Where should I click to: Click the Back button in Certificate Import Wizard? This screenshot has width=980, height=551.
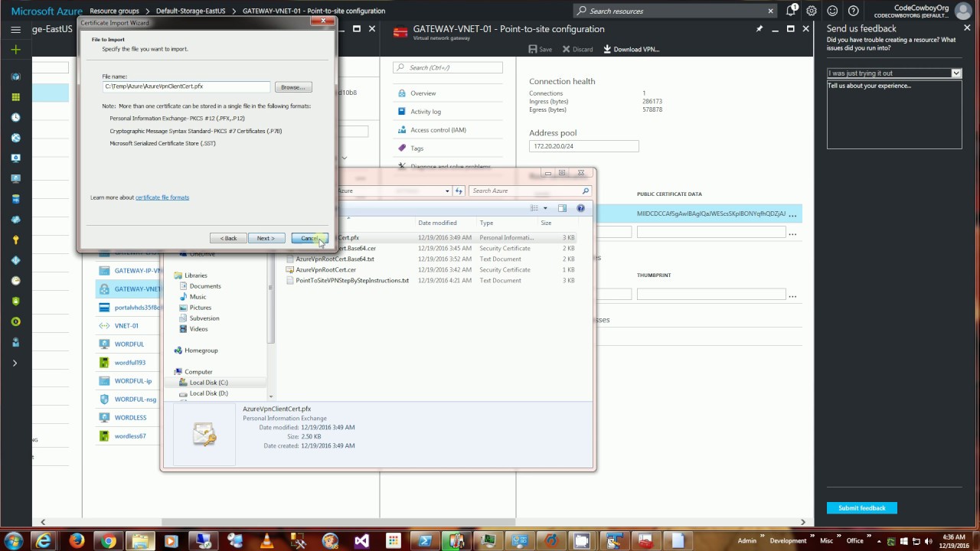point(228,238)
